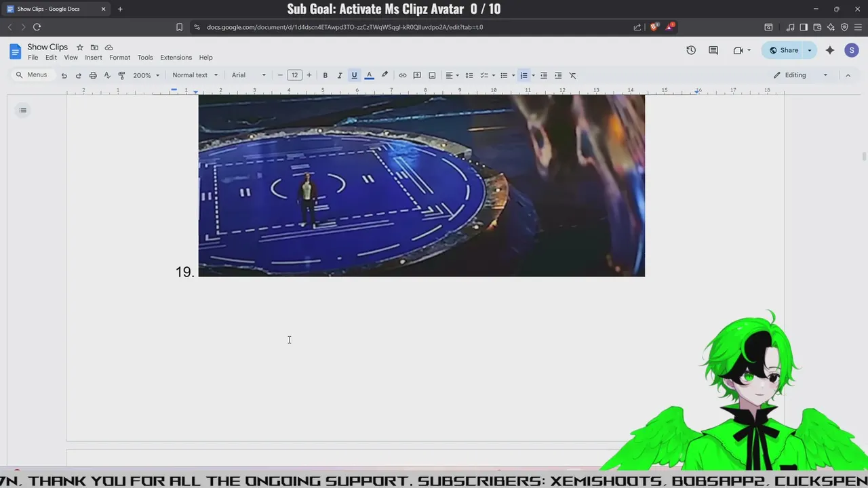Open the Arial font dropdown
This screenshot has height=488, width=868.
point(249,75)
